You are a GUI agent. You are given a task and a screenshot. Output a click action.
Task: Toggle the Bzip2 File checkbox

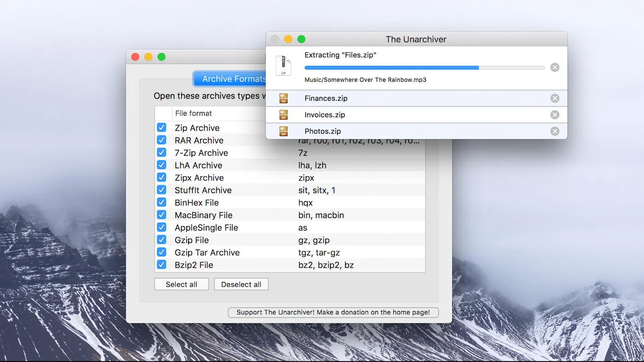point(161,265)
